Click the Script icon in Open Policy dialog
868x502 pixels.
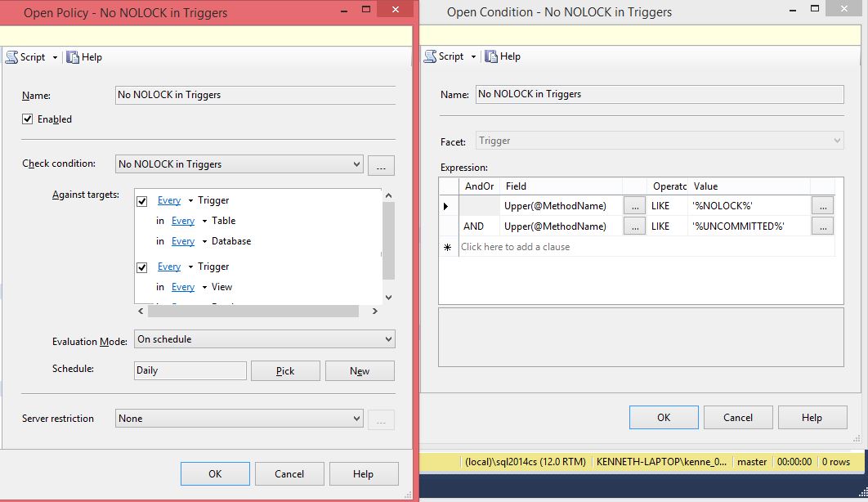(12, 56)
